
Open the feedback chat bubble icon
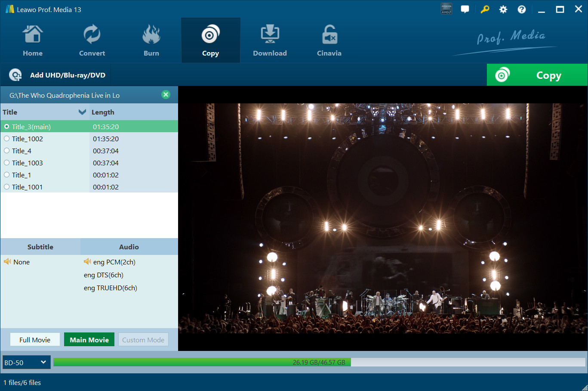465,9
